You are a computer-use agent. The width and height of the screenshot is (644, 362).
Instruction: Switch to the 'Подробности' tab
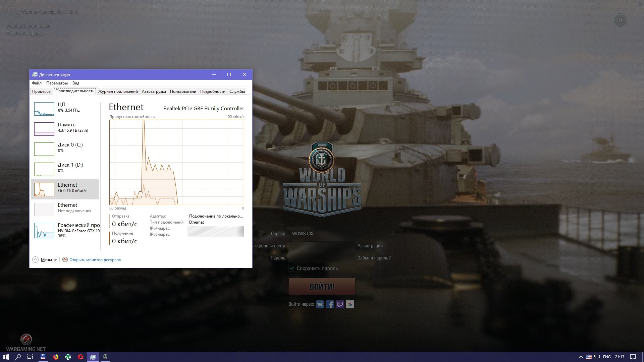tap(213, 91)
